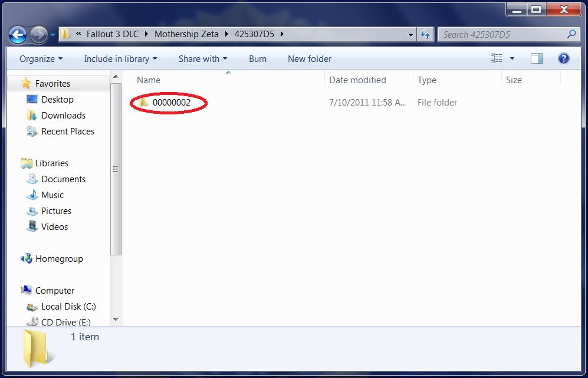
Task: Select 425307D5 breadcrumb
Action: click(254, 34)
